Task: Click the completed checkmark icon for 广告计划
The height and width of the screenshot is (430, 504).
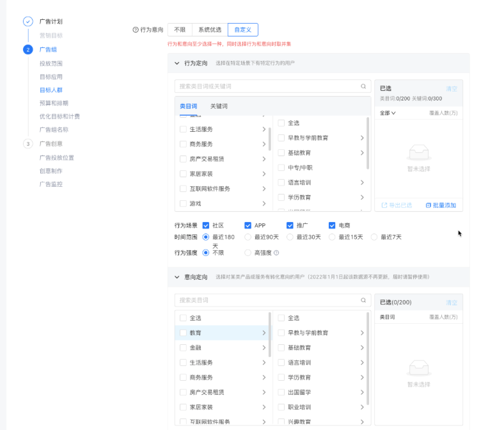Action: [x=28, y=21]
